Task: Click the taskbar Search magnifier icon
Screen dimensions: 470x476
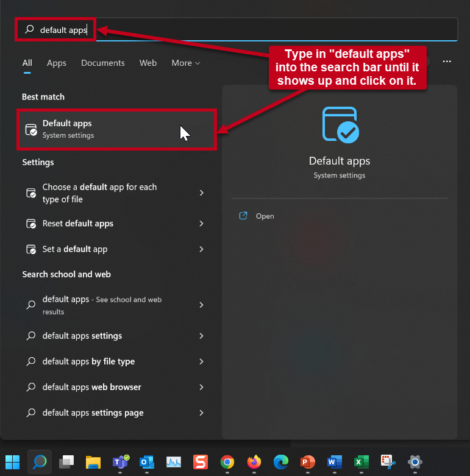Action: 40,462
